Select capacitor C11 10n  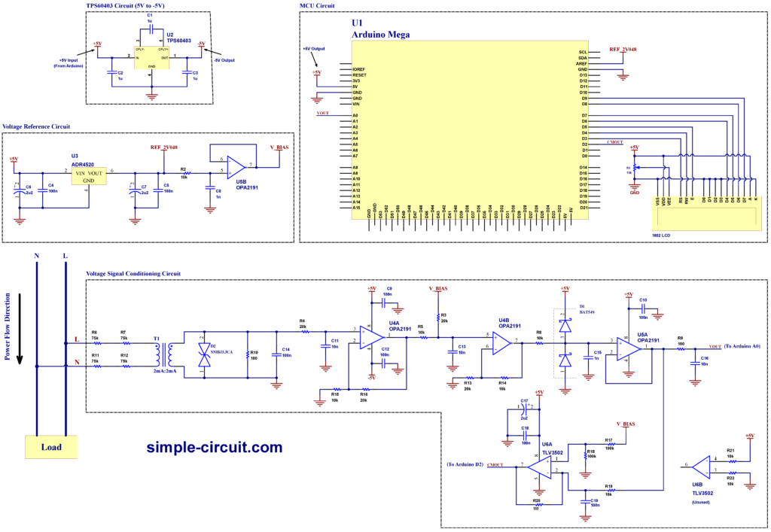tap(325, 346)
